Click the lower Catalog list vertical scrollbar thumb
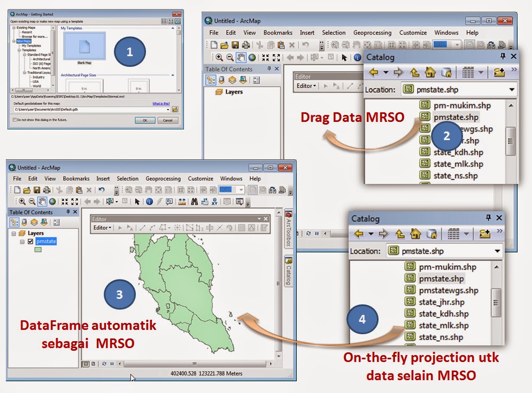The width and height of the screenshot is (532, 393). (496, 302)
